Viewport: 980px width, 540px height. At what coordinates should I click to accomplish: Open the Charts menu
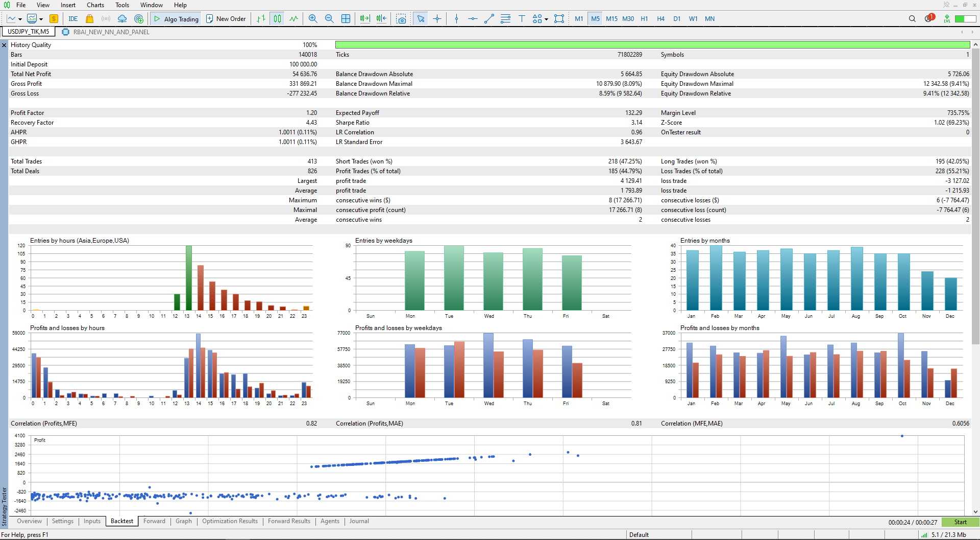[95, 5]
